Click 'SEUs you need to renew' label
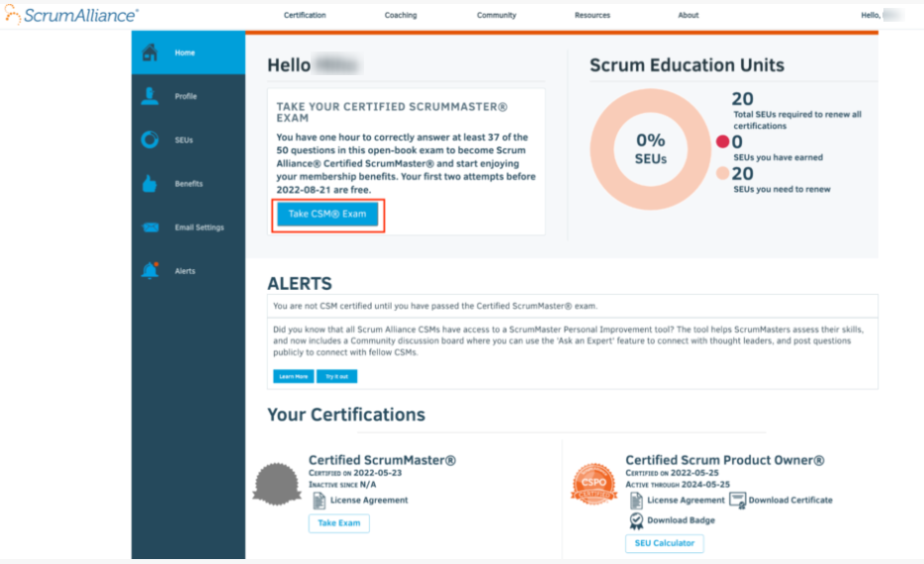 [782, 189]
